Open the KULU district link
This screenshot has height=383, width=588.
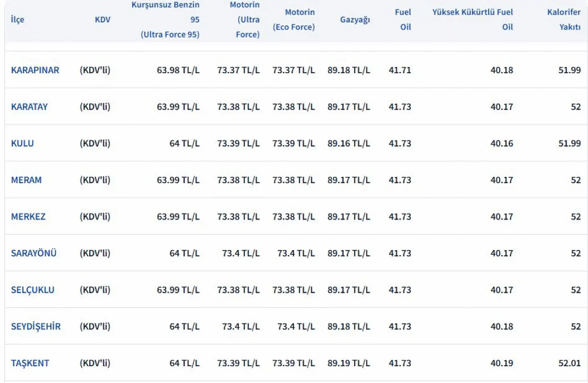point(22,143)
